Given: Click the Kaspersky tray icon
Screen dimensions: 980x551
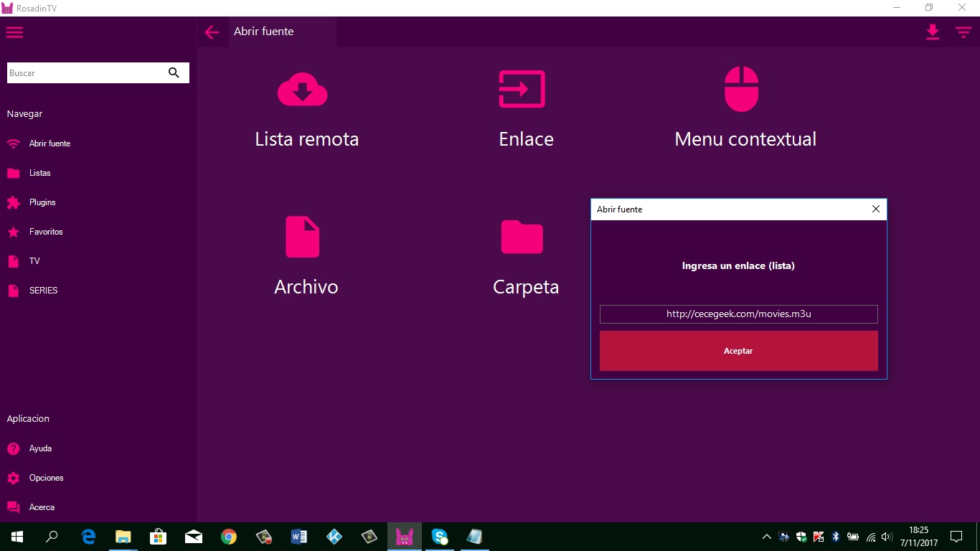Looking at the screenshot, I should tap(819, 537).
